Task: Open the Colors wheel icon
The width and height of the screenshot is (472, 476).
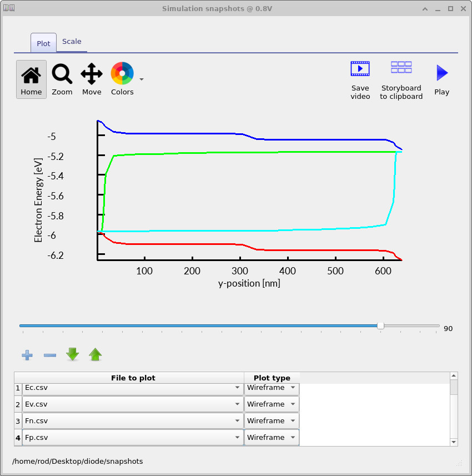Action: click(x=122, y=74)
